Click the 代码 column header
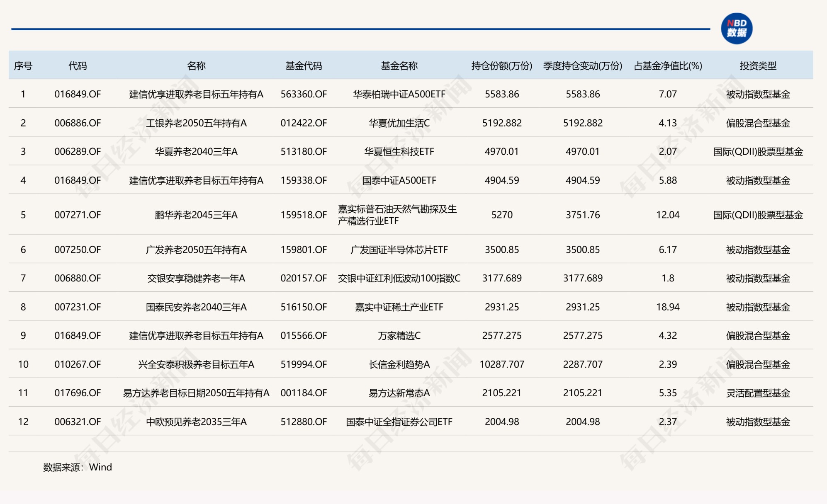The width and height of the screenshot is (827, 504). pos(78,66)
